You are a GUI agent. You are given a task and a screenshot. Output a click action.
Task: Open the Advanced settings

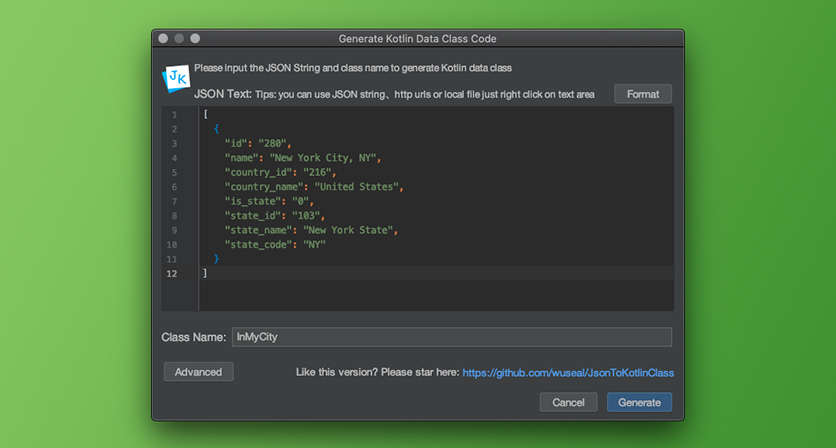tap(198, 372)
